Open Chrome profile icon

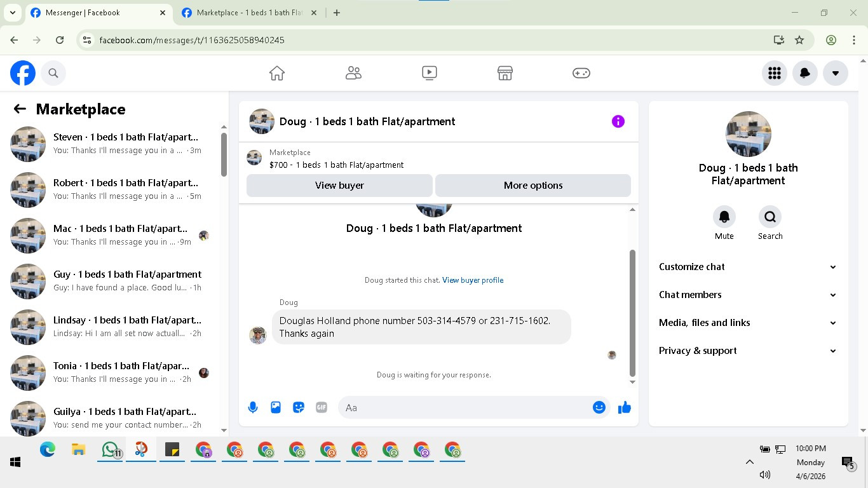(x=831, y=40)
